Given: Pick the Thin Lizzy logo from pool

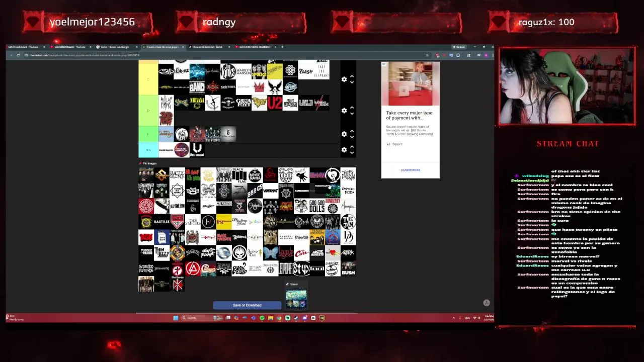Looking at the screenshot, I should coord(162,253).
